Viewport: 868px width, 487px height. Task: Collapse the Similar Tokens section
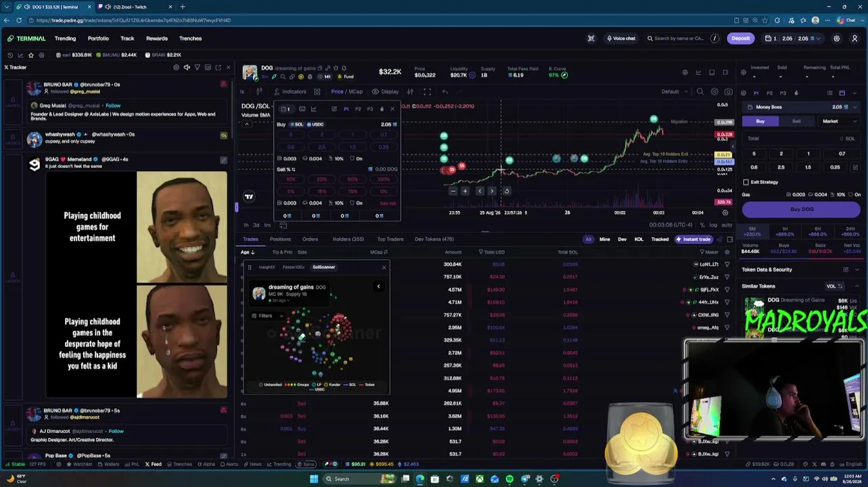pyautogui.click(x=856, y=286)
